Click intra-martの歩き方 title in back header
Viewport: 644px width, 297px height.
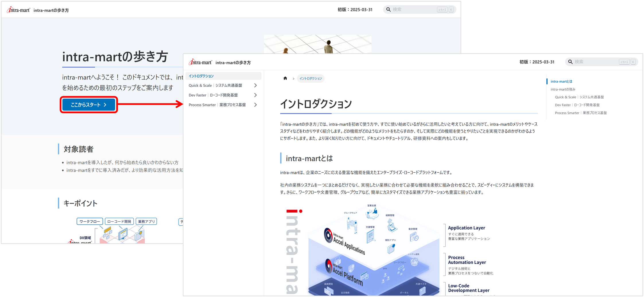(x=51, y=10)
